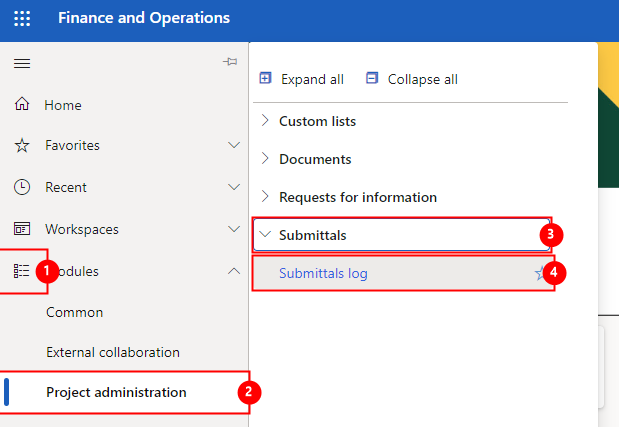Image resolution: width=619 pixels, height=427 pixels.
Task: Click the Submittals heading text
Action: coord(313,235)
